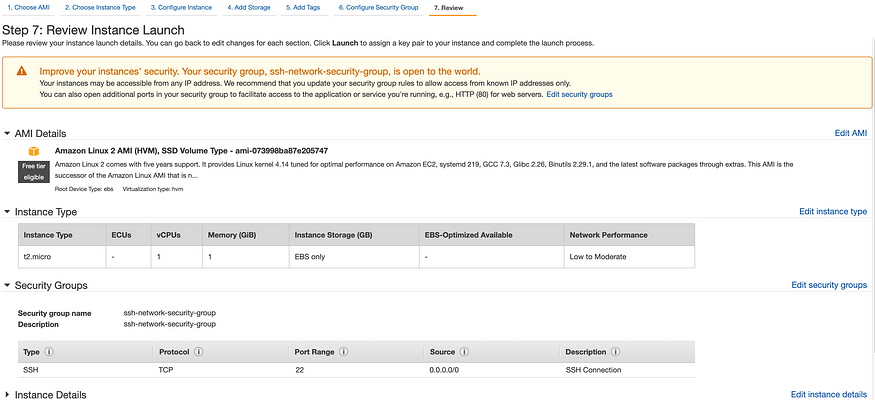Click the info icon next to Description column
This screenshot has height=400, width=875.
click(615, 352)
